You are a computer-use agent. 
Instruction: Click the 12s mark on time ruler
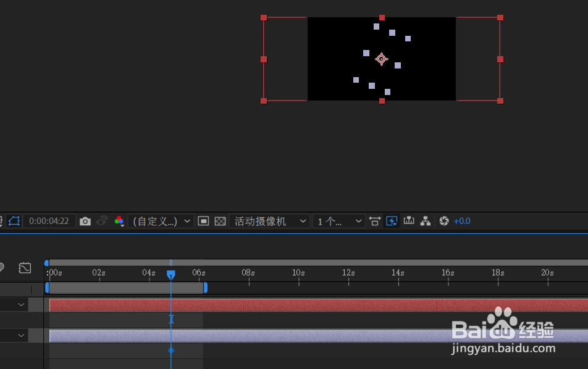click(x=348, y=273)
